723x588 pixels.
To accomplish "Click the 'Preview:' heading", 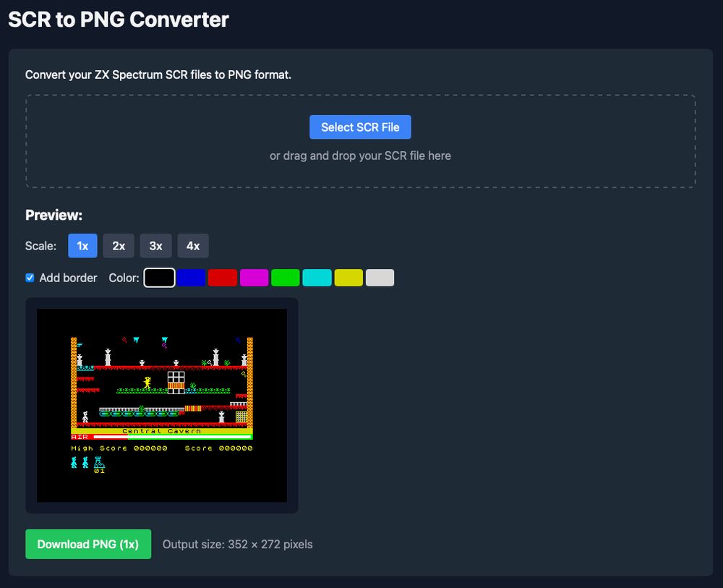I will pos(54,215).
